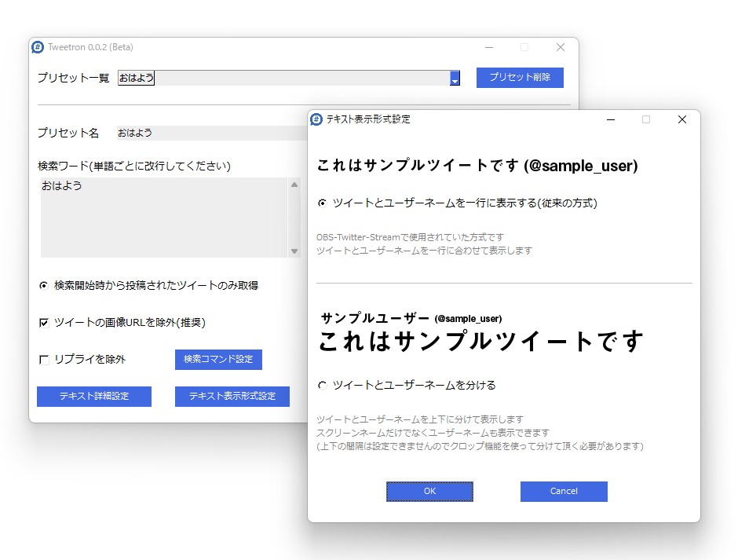Viewport: 738px width, 560px height.
Task: Dismiss the dialog with Cancel
Action: point(563,491)
